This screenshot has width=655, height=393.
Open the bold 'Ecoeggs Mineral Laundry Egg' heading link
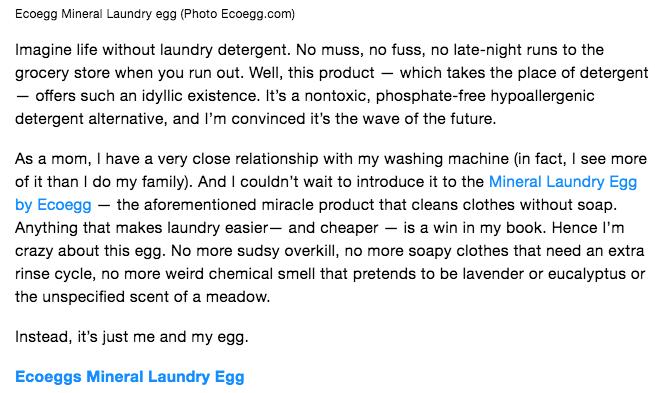click(129, 377)
